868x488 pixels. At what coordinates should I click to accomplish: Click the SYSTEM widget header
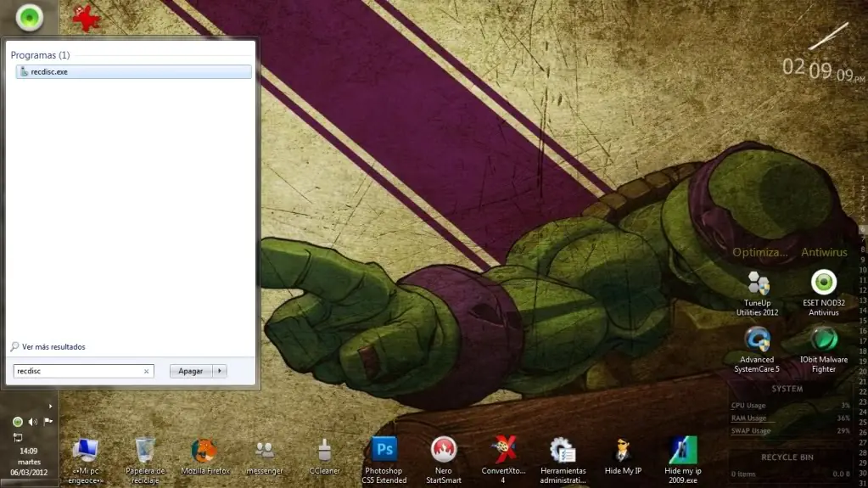787,389
